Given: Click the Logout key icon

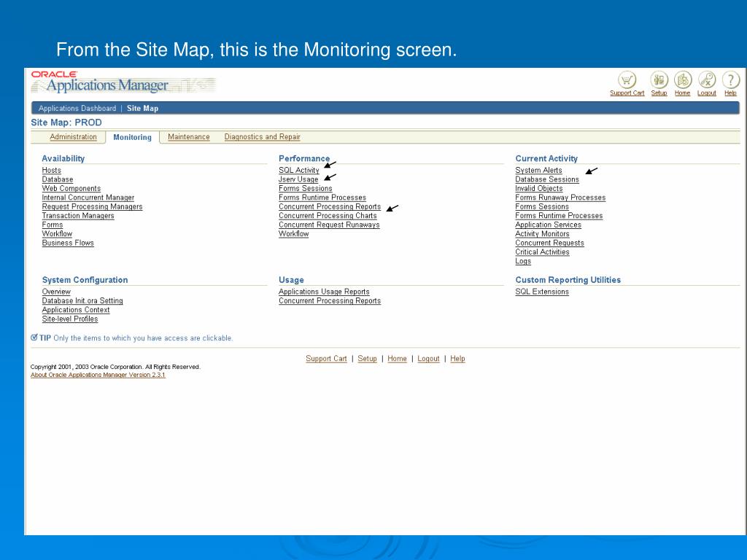Looking at the screenshot, I should tap(707, 79).
